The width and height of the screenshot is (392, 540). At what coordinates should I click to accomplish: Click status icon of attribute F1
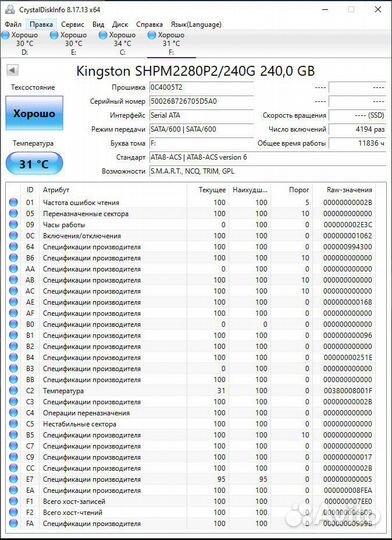coord(13,501)
